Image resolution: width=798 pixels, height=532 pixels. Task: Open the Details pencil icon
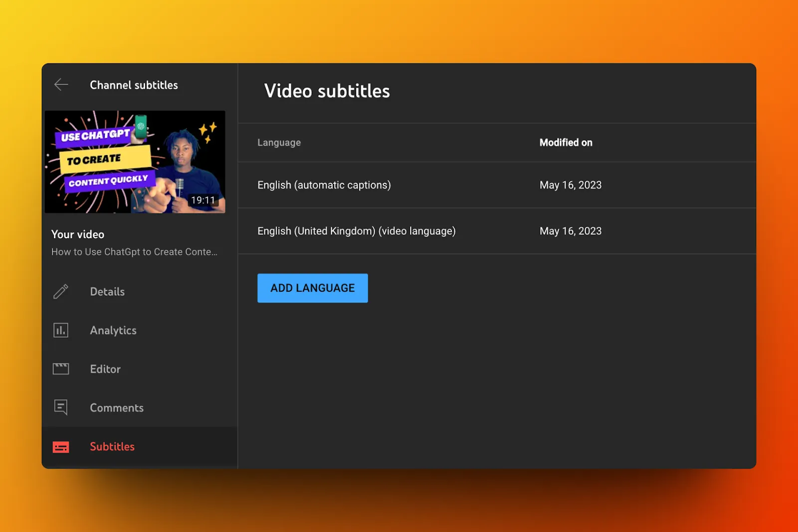[61, 291]
